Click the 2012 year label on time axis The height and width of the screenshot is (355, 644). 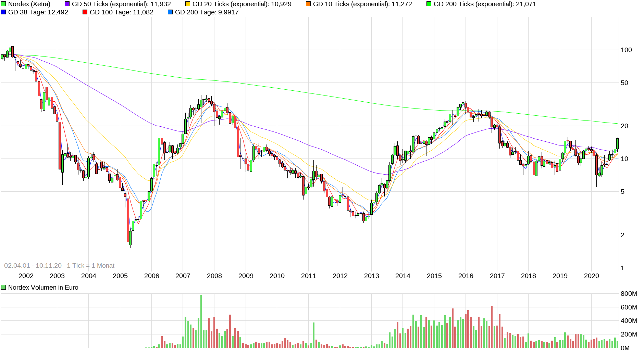(x=340, y=276)
